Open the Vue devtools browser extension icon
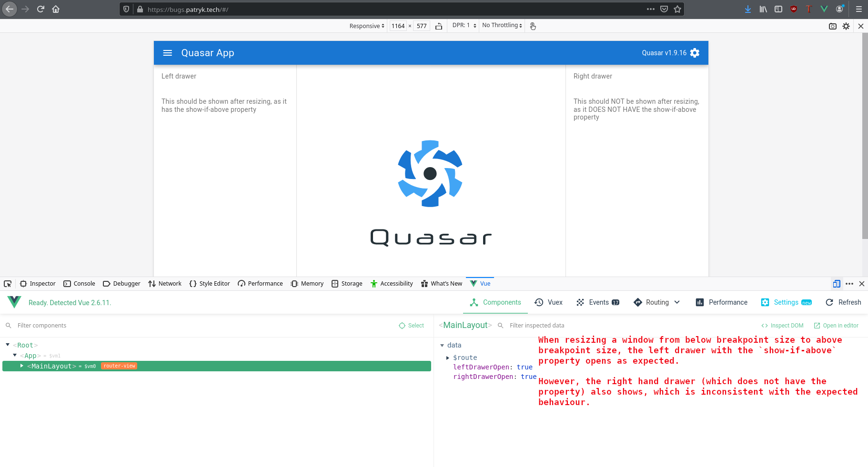The width and height of the screenshot is (868, 467). 825,9
